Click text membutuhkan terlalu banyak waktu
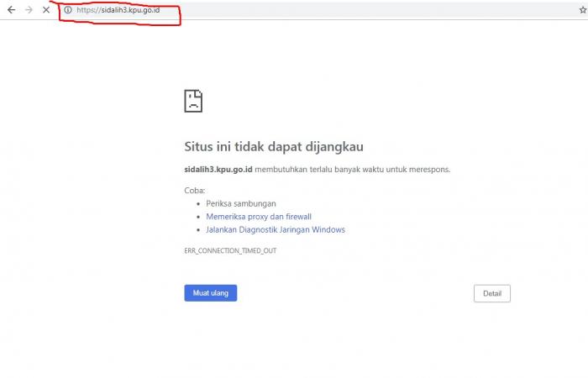Image resolution: width=588 pixels, height=378 pixels. tap(328, 169)
